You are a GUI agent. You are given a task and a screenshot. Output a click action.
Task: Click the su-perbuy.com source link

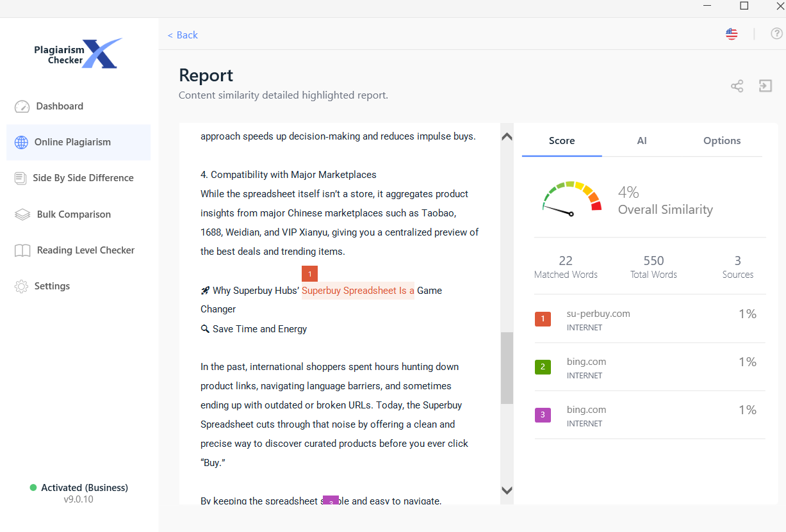click(x=598, y=314)
